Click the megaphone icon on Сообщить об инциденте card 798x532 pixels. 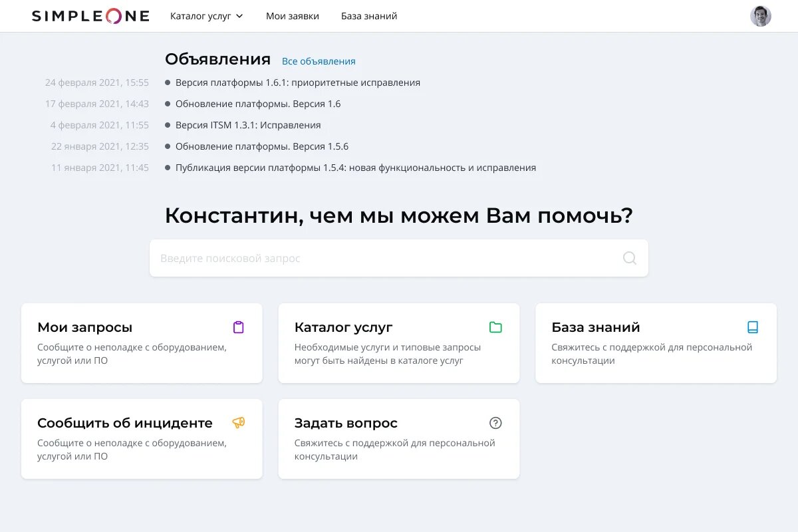(x=238, y=423)
